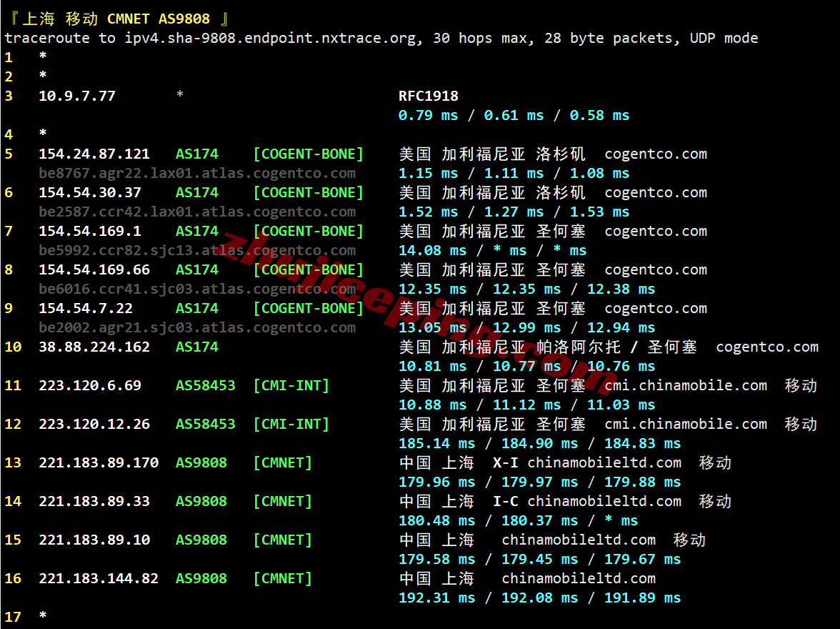
Task: Click IP address 221.183.144.82
Action: point(99,578)
